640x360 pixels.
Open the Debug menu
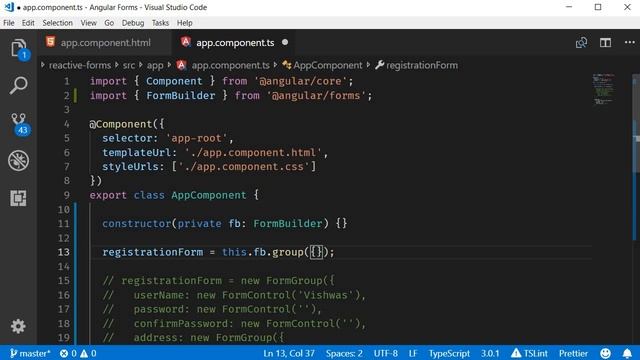(x=133, y=23)
